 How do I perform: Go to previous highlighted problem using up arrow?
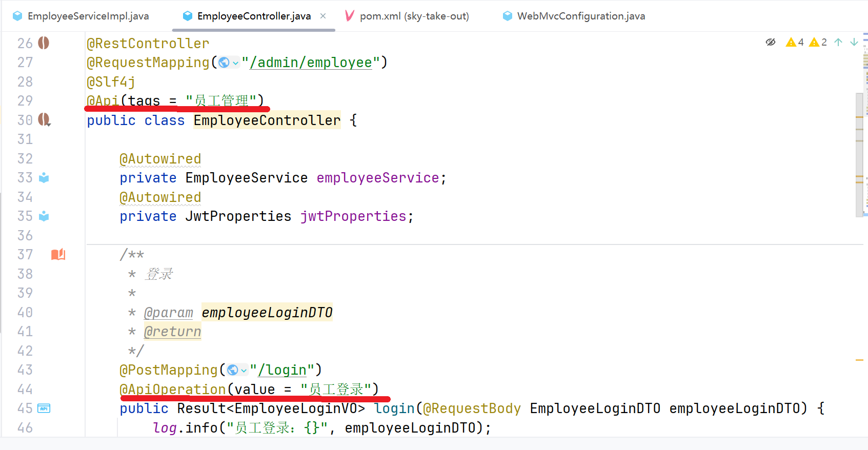[838, 42]
